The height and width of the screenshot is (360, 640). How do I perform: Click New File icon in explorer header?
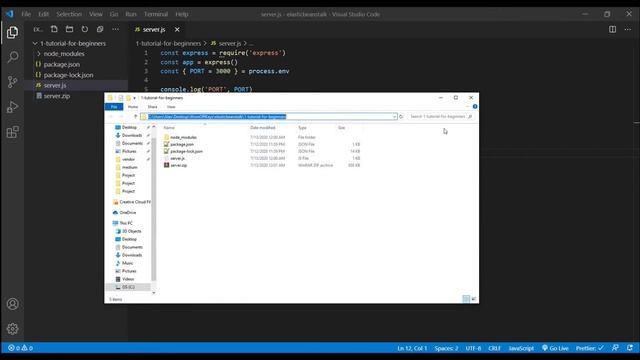click(54, 29)
